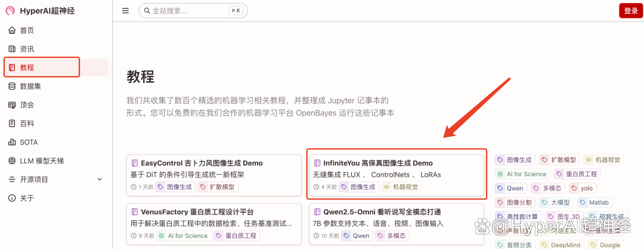Filter by Qwen in right tag list
This screenshot has width=644, height=249.
511,188
